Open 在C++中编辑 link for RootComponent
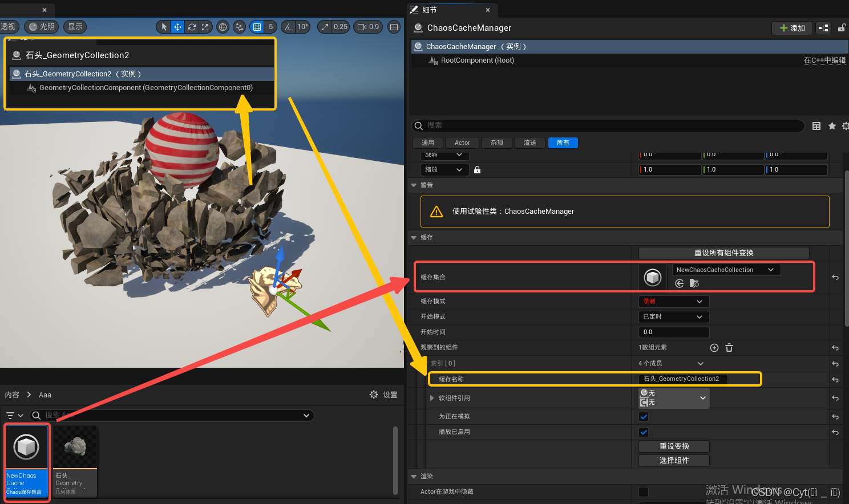Image resolution: width=849 pixels, height=504 pixels. point(824,60)
